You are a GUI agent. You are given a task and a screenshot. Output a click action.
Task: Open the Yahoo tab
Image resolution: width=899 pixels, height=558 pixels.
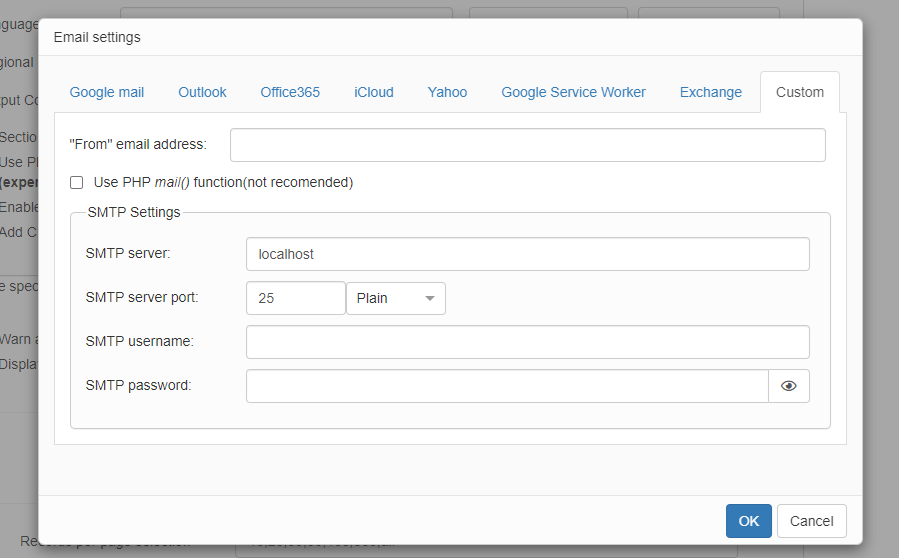pyautogui.click(x=447, y=92)
